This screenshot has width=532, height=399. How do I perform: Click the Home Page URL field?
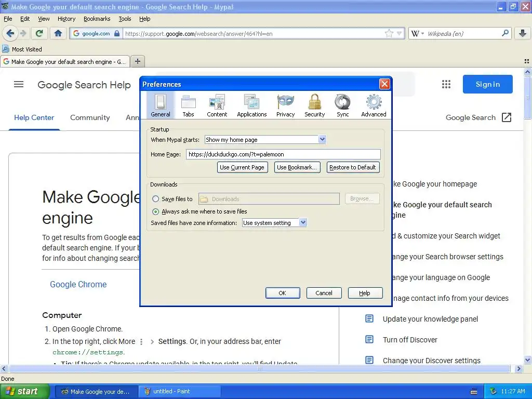tap(283, 154)
